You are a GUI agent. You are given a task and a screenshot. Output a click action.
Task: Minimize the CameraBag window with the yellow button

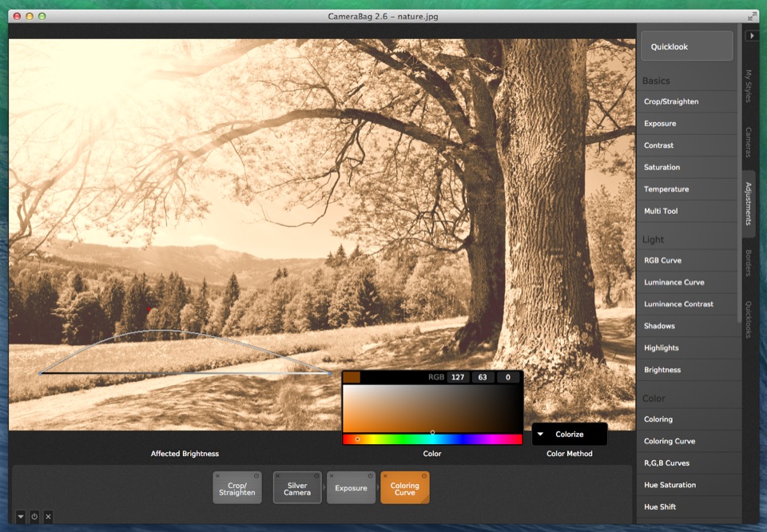[x=30, y=16]
